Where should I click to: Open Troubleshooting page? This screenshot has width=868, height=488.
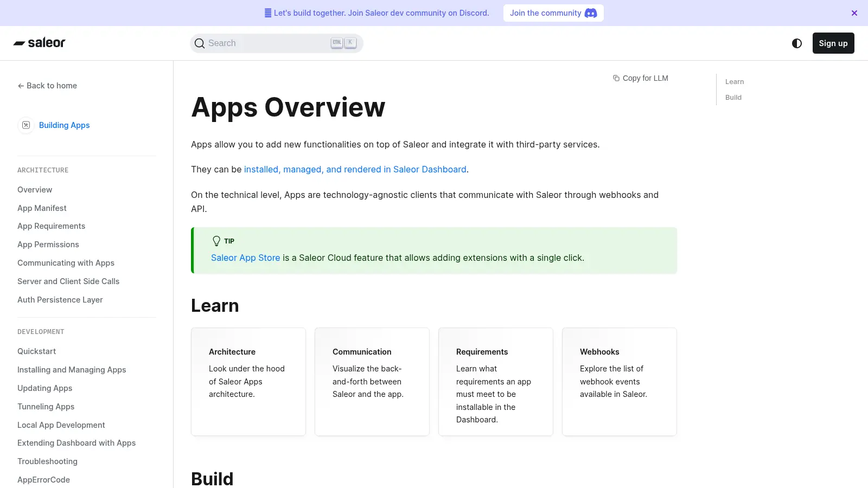click(x=47, y=461)
